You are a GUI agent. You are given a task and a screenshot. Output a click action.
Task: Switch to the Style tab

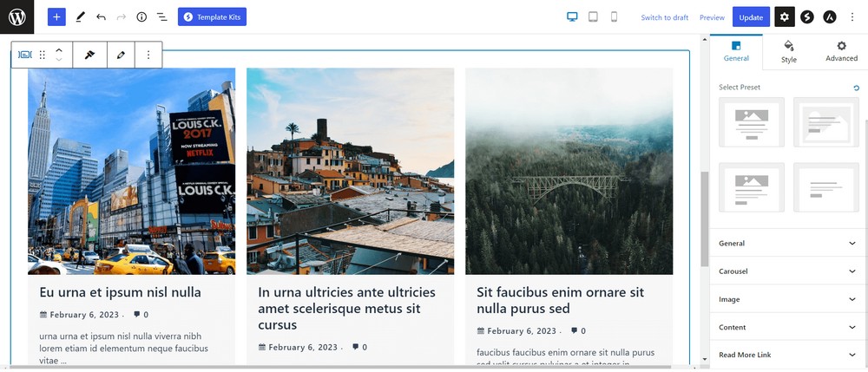point(788,51)
